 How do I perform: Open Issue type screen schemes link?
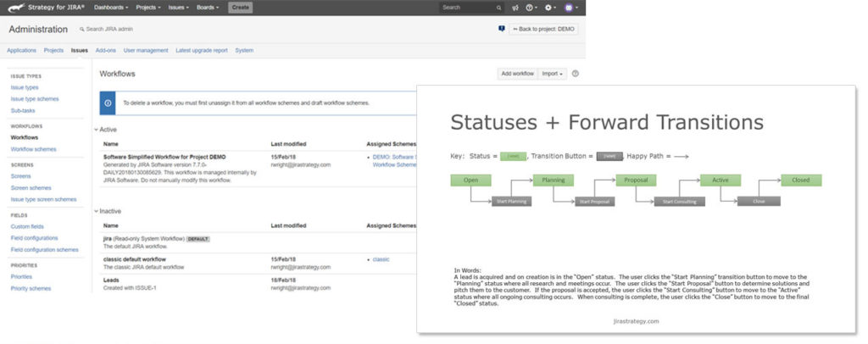(44, 199)
